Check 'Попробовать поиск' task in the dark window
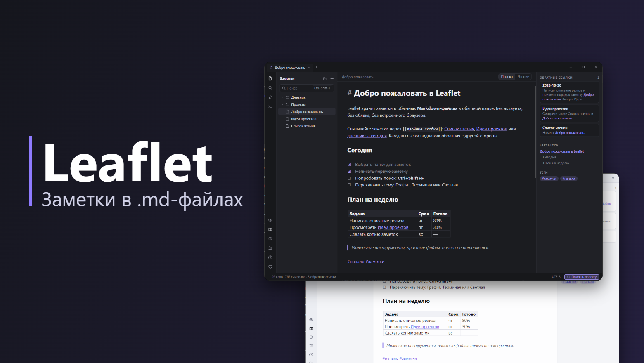Viewport: 644px width, 363px height. [349, 178]
